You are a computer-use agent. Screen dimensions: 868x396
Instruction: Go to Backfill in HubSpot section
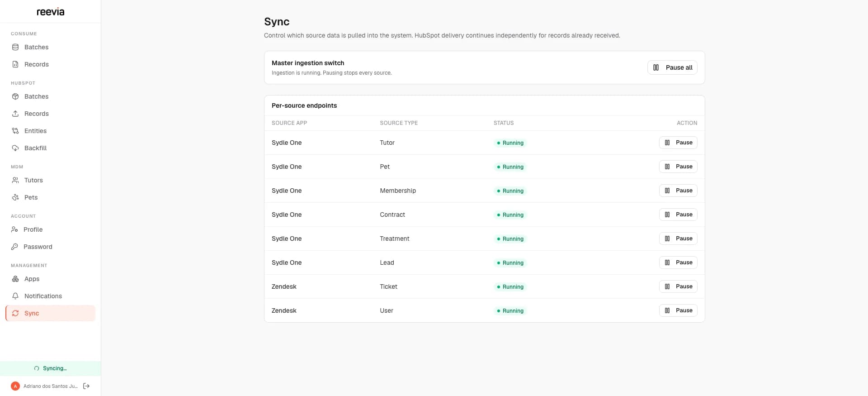coord(50,148)
